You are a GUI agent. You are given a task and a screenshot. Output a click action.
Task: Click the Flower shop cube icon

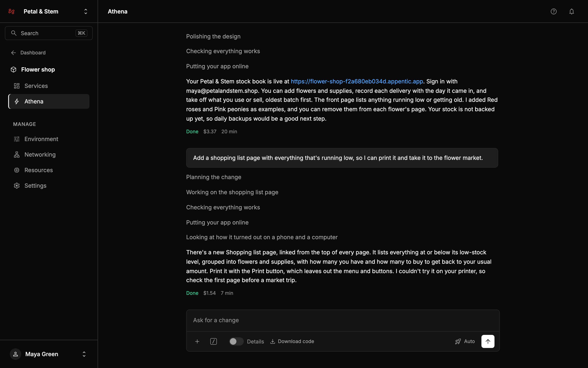tap(14, 70)
